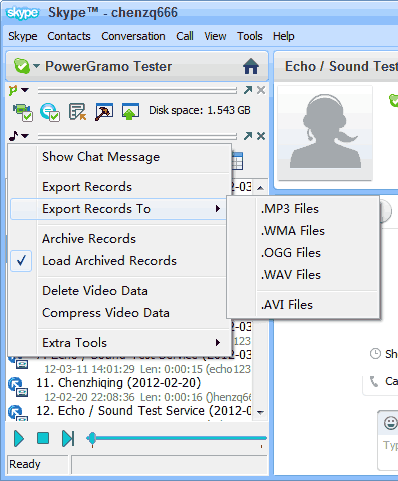Export to .OGG Files

click(x=303, y=253)
